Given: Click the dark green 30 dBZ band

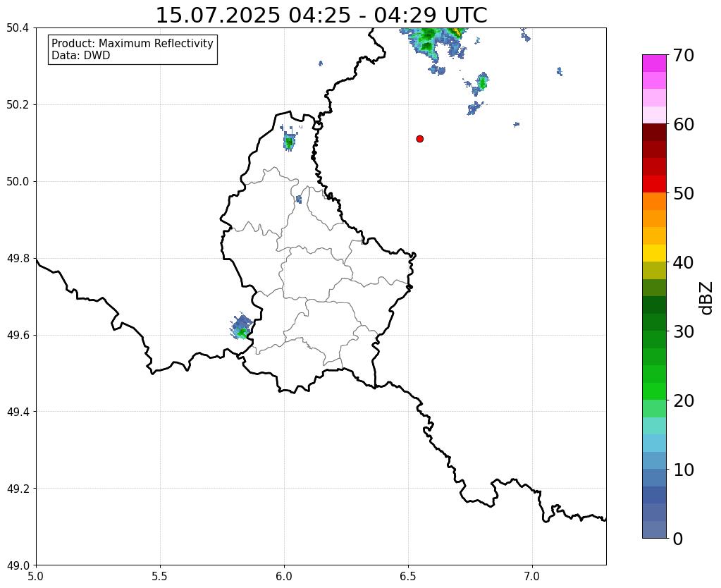Looking at the screenshot, I should point(654,322).
